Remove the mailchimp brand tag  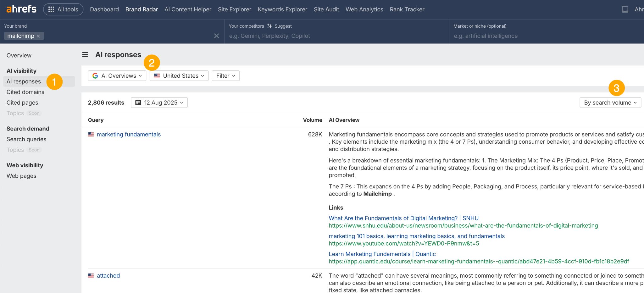pos(38,36)
